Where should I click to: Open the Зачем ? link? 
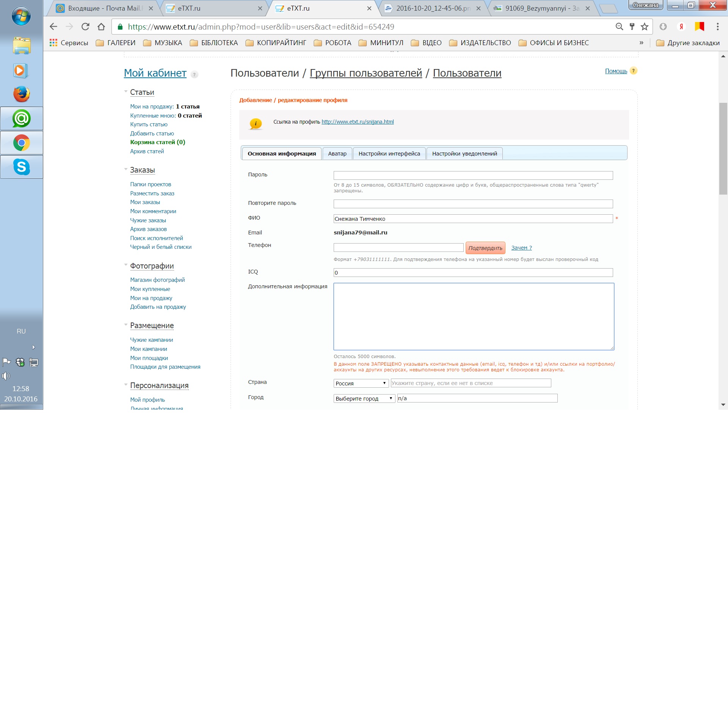point(521,248)
